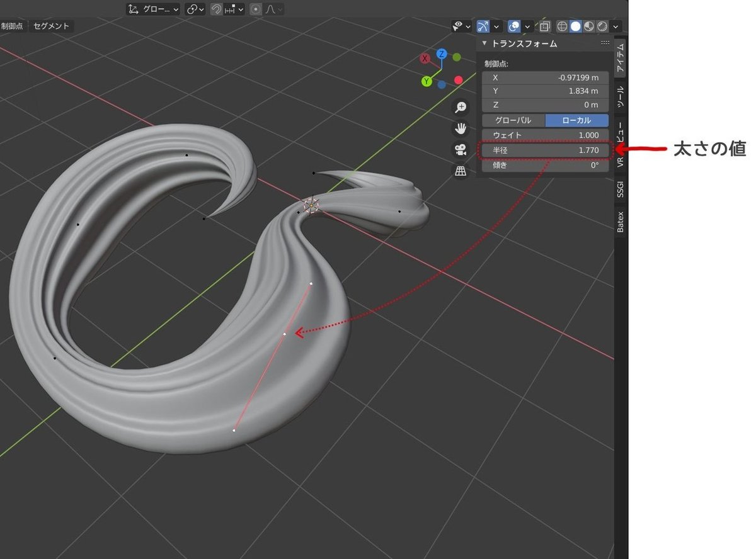Click the 半径 value field

click(545, 151)
